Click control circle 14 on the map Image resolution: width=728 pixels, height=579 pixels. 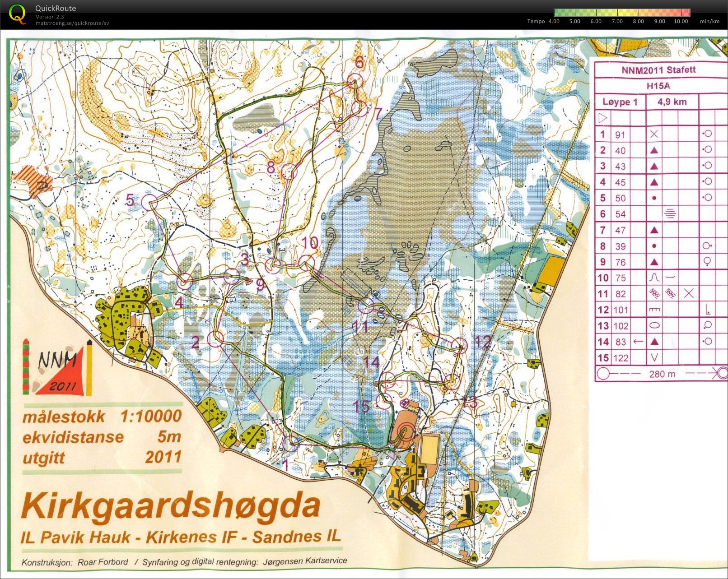tap(388, 380)
